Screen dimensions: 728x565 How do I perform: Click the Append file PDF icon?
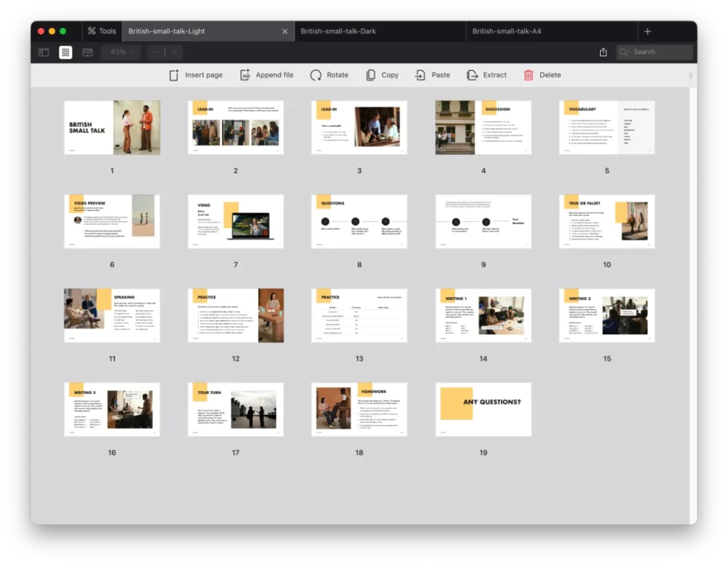[x=245, y=75]
